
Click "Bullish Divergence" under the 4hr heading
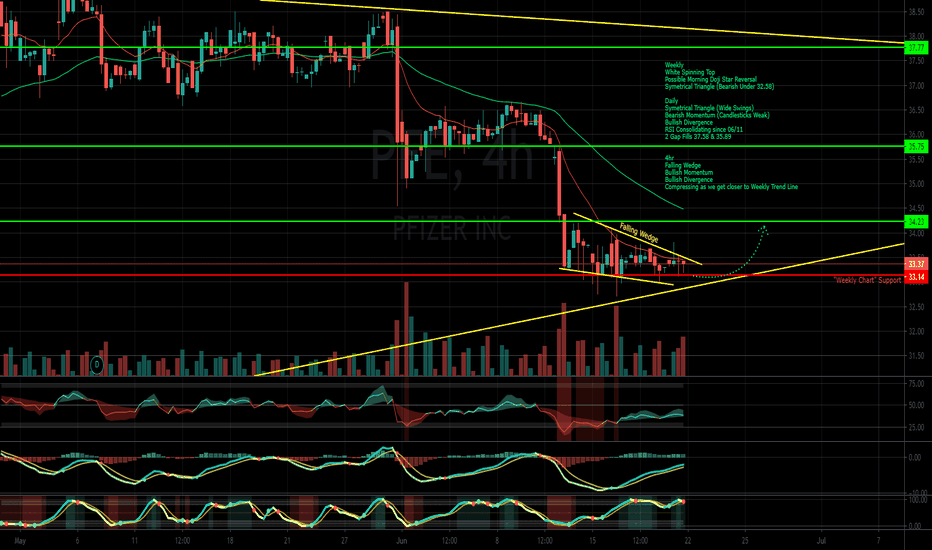pos(688,180)
